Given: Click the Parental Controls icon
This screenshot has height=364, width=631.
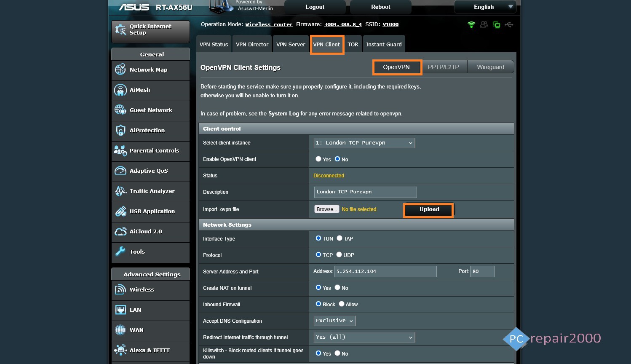Looking at the screenshot, I should pos(120,150).
